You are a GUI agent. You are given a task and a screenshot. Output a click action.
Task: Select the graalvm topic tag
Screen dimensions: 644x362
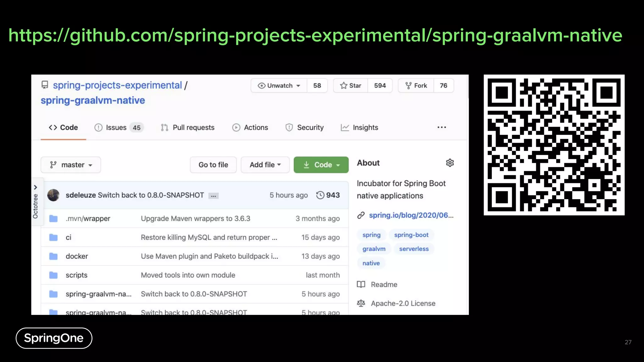(x=374, y=249)
